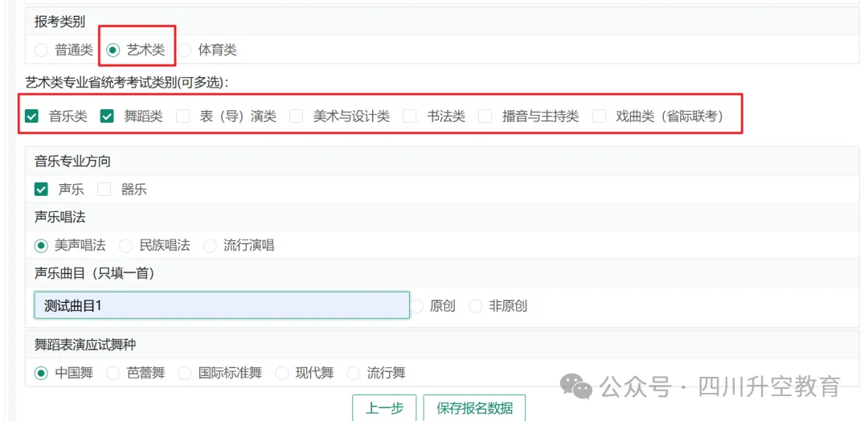Choose 芭蕾舞 dance type

click(x=113, y=374)
